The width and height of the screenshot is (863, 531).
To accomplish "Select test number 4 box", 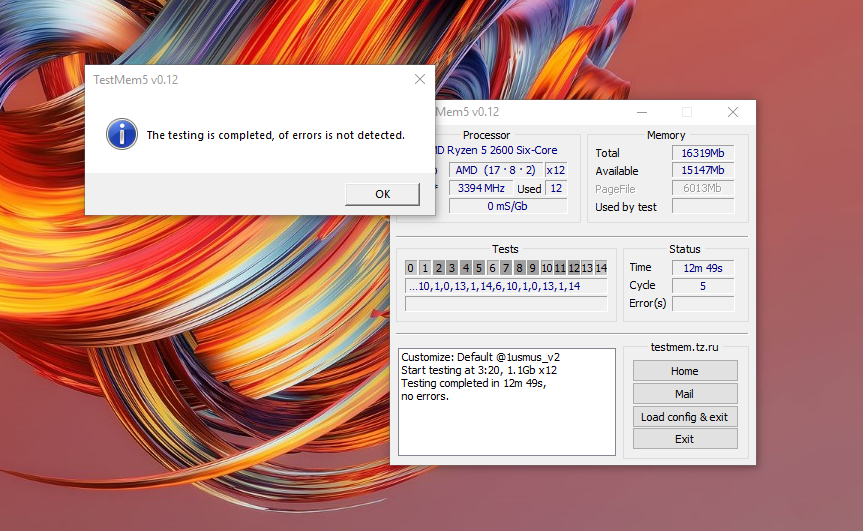I will tap(465, 268).
